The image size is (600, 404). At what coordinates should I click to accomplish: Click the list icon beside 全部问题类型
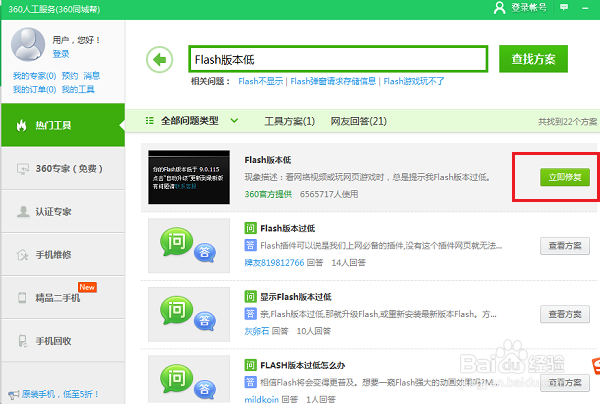point(150,121)
